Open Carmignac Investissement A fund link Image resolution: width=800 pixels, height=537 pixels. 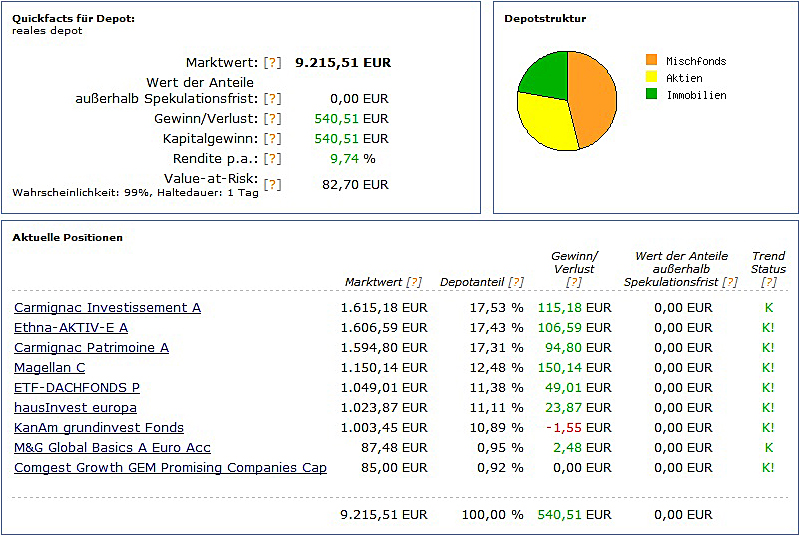point(107,308)
